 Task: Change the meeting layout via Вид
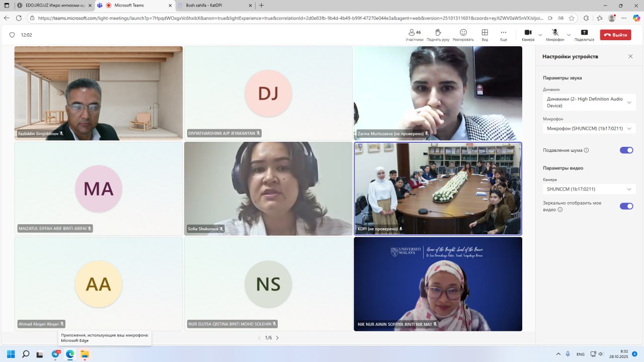tap(485, 35)
